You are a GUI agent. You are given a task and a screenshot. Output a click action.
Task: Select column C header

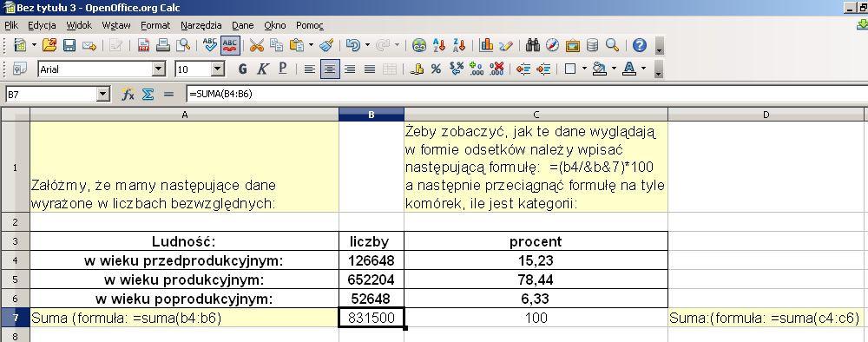pos(536,115)
